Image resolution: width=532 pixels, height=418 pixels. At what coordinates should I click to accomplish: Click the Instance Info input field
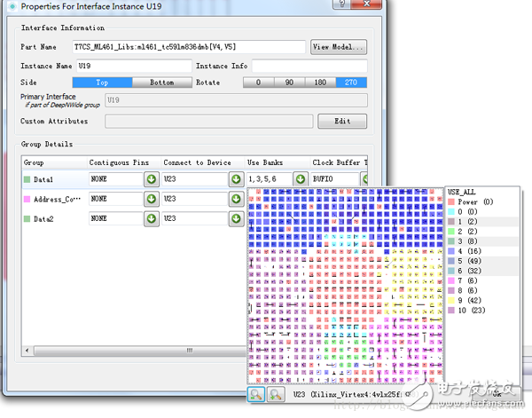[309, 66]
